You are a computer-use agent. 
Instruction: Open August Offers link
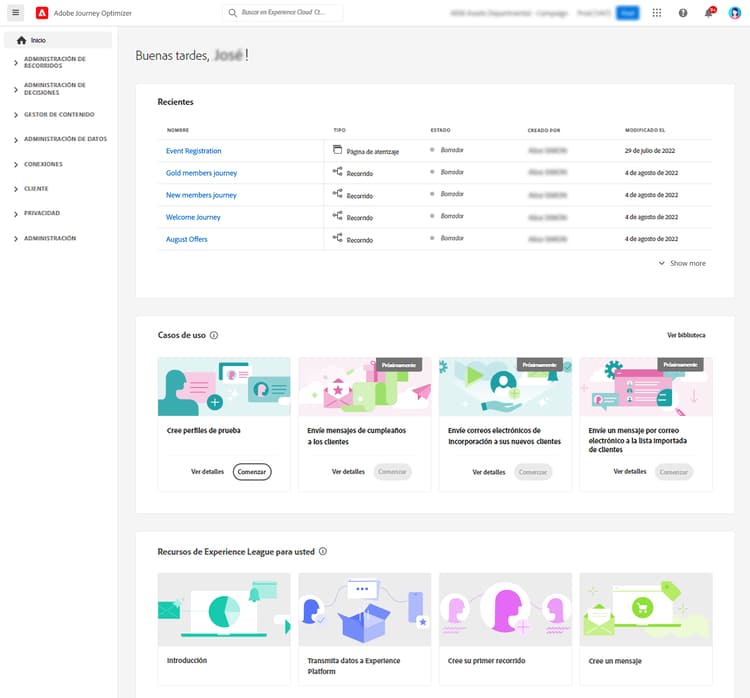tap(187, 239)
